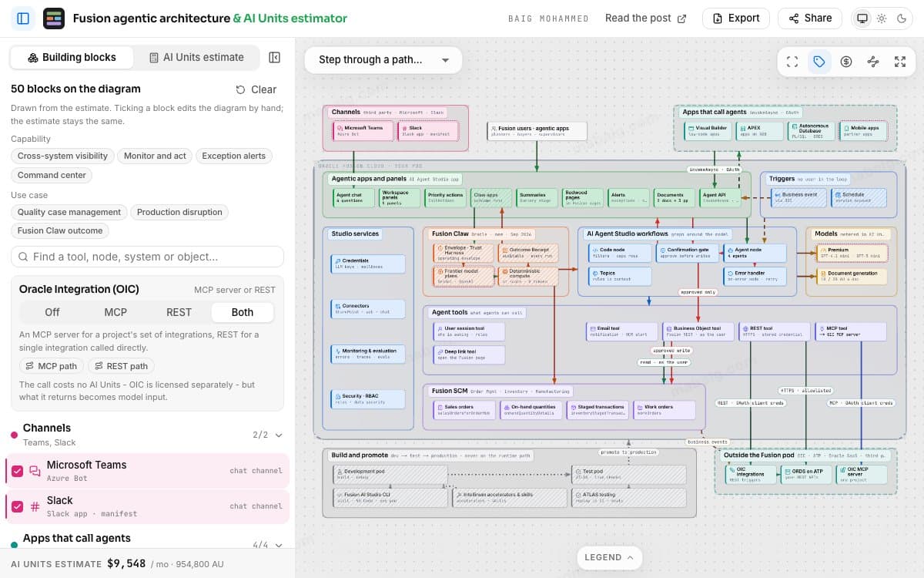Clear the selected blocks
Viewport: 924px width, 578px height.
tap(256, 89)
